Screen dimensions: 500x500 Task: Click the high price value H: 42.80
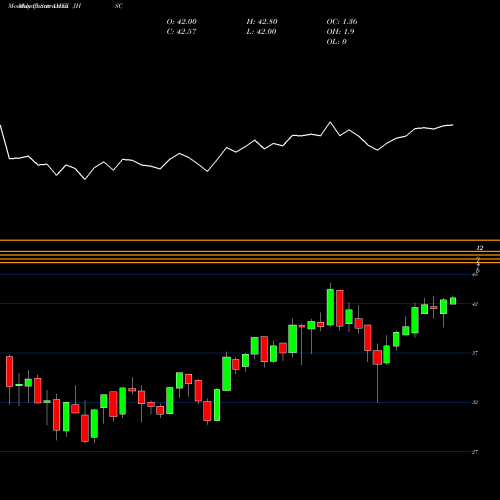click(262, 22)
